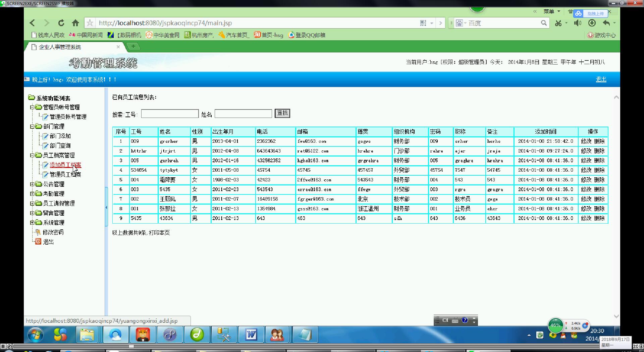Open search engine selector dropdown

tap(461, 23)
